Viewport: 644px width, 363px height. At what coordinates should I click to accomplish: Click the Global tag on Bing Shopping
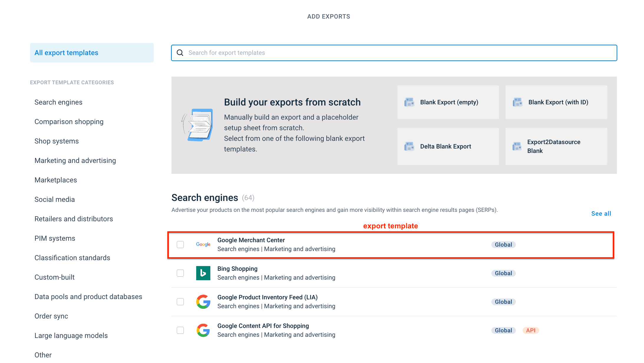coord(503,273)
